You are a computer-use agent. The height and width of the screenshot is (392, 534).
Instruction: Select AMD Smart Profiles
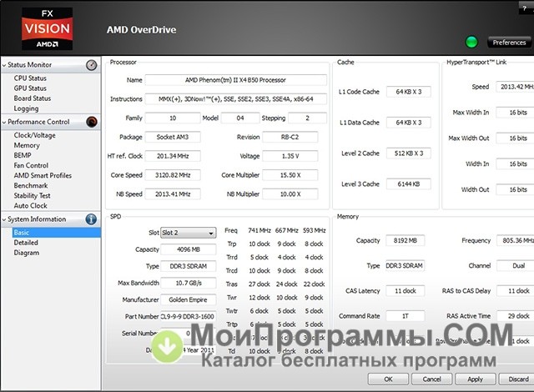(x=43, y=176)
